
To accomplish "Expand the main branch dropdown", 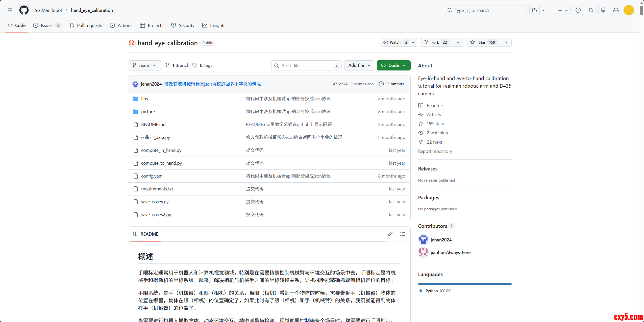I will coord(144,65).
